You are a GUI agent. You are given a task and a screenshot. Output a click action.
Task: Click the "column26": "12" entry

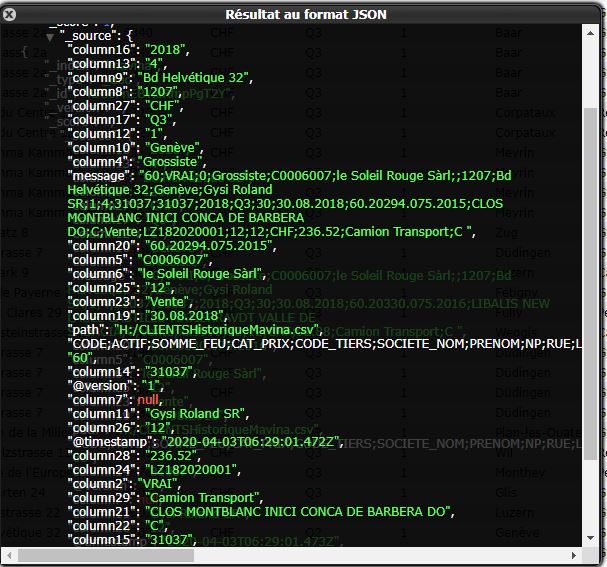[x=121, y=428]
